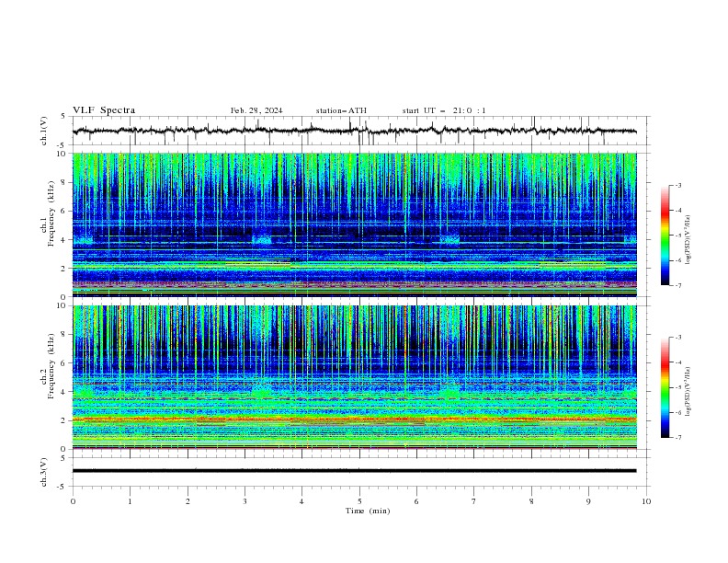Viewport: 728px width, 563px height.
Task: Select the ch.1 colorbar "log(PSD)(V²/Hz)" label
Action: coord(688,240)
